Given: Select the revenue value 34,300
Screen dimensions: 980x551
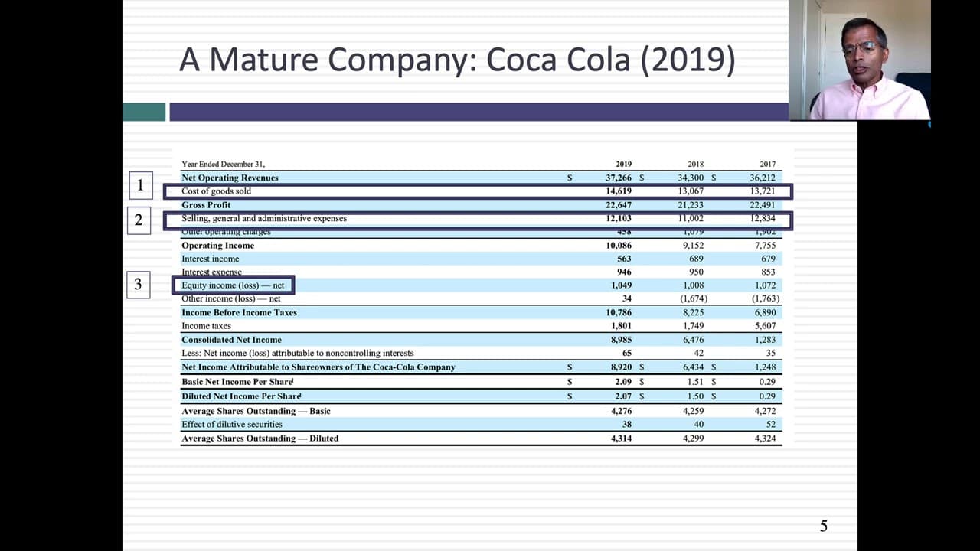Looking at the screenshot, I should [691, 178].
